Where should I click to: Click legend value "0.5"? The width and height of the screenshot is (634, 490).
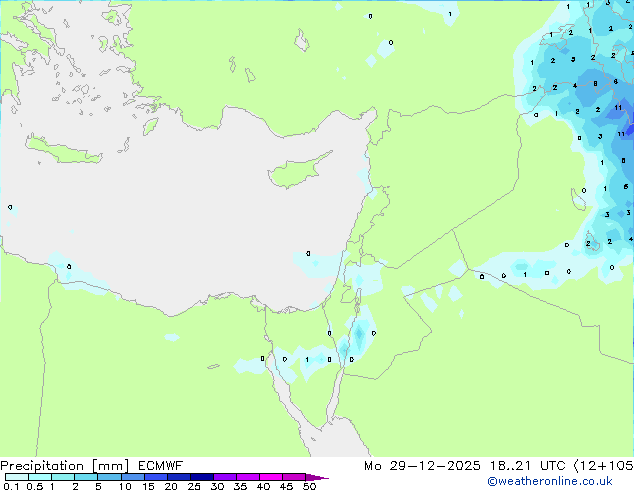[x=35, y=486]
